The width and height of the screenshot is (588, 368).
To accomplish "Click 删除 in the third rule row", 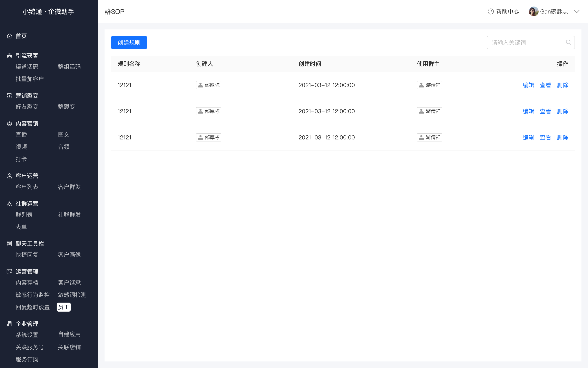I will [x=562, y=137].
